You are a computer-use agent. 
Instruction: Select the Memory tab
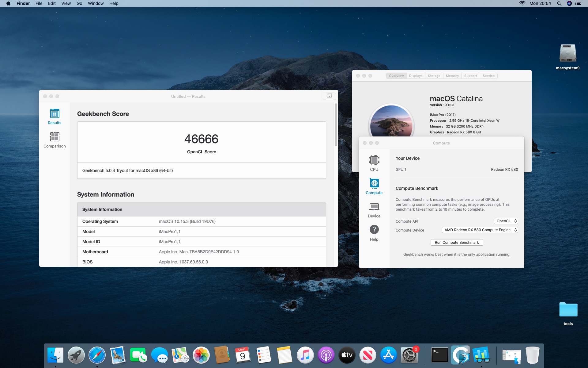point(452,76)
